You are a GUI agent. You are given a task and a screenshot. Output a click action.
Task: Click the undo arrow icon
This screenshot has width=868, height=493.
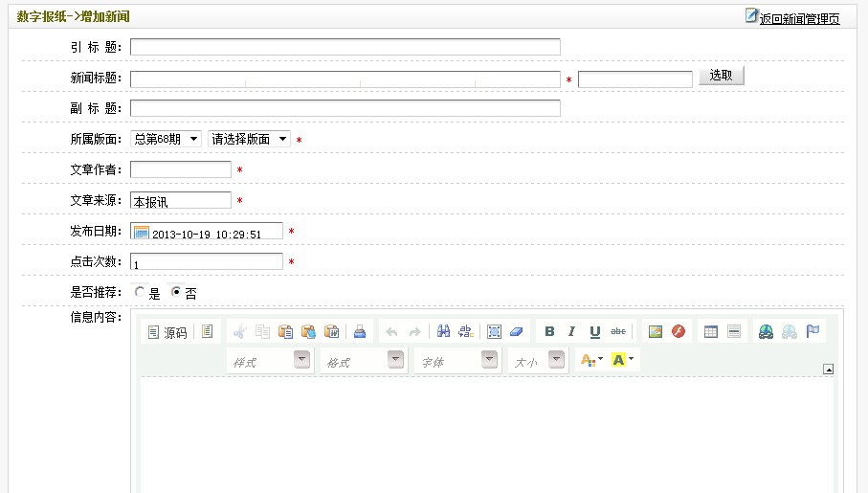pos(392,332)
